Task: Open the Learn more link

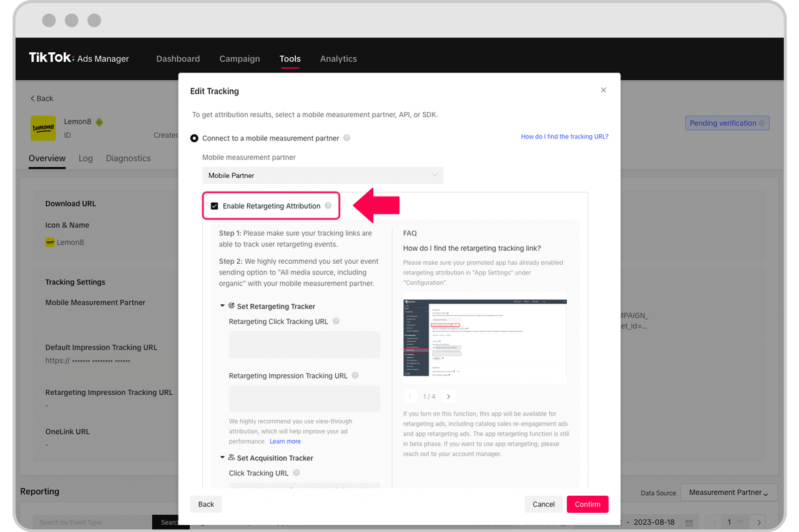Action: tap(285, 442)
